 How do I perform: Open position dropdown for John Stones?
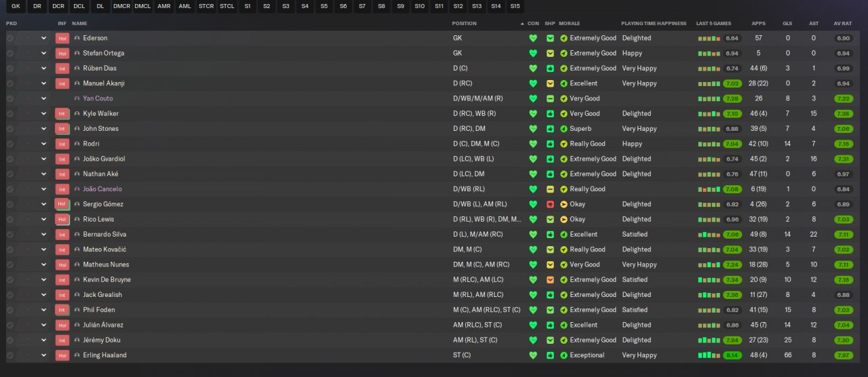pos(43,129)
